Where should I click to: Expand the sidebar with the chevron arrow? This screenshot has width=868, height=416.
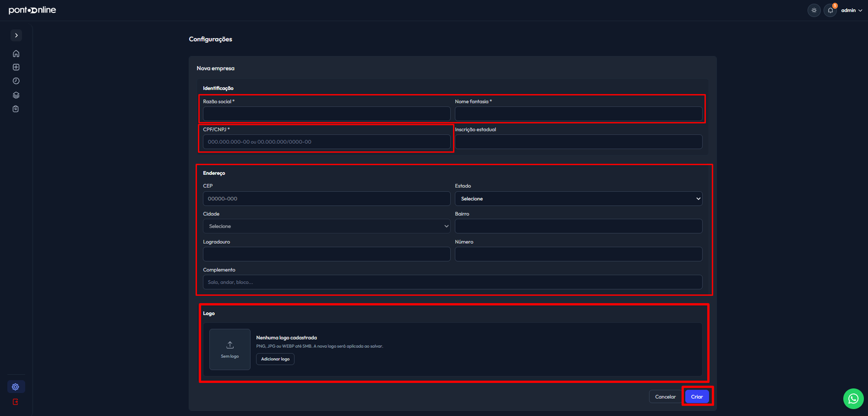[16, 35]
